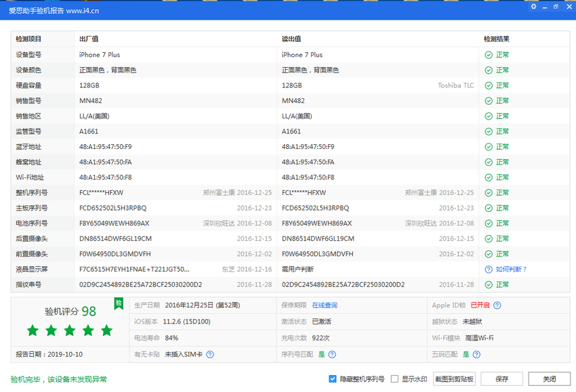
Task: Click iOS version 11.2.6 (15D100)
Action: pos(186,322)
